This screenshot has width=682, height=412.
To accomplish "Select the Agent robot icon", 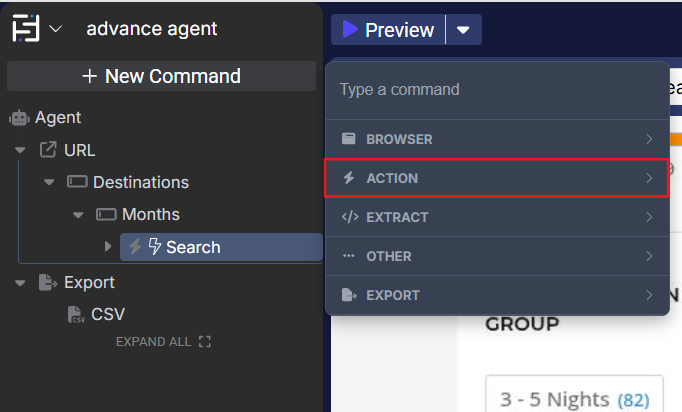I will coord(20,118).
